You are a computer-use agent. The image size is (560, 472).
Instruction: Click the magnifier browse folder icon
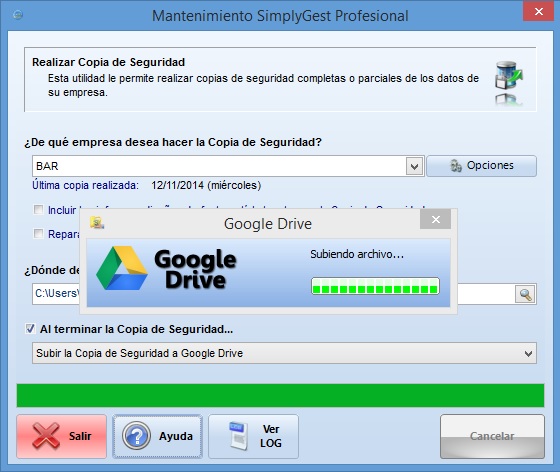tap(525, 294)
